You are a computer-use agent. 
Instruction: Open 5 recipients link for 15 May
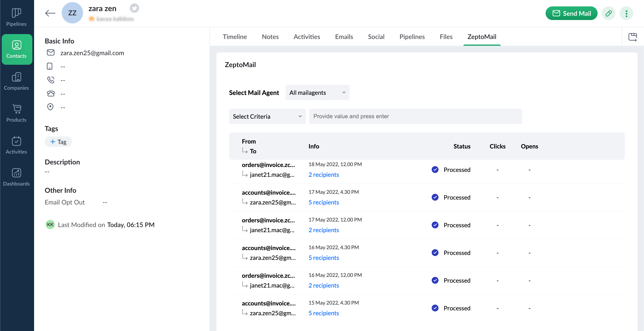323,313
